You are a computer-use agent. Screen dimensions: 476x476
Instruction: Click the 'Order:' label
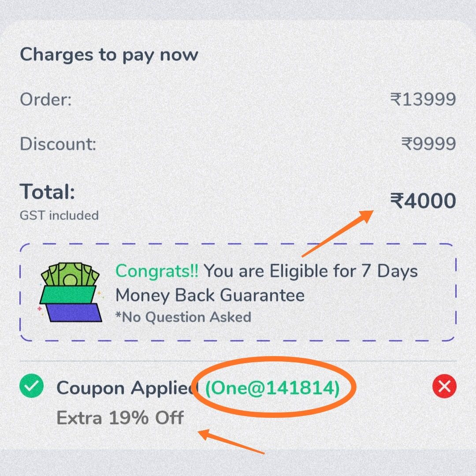pyautogui.click(x=46, y=99)
